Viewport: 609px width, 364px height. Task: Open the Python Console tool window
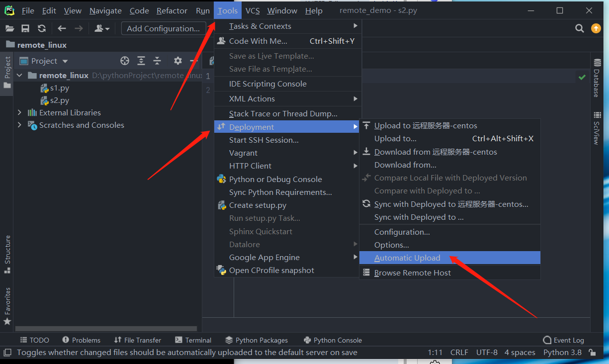[333, 340]
